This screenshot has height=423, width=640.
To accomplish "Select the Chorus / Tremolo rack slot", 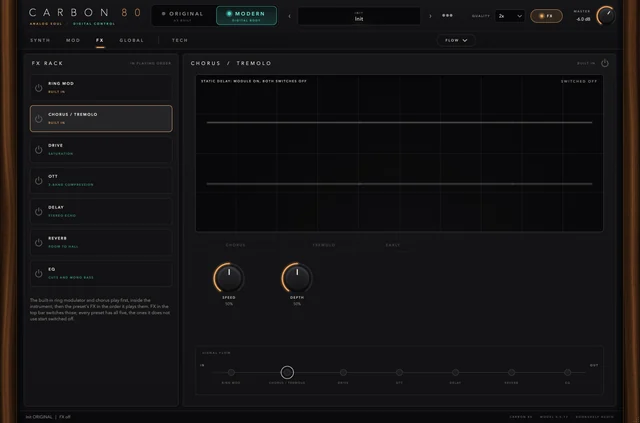I will point(101,119).
